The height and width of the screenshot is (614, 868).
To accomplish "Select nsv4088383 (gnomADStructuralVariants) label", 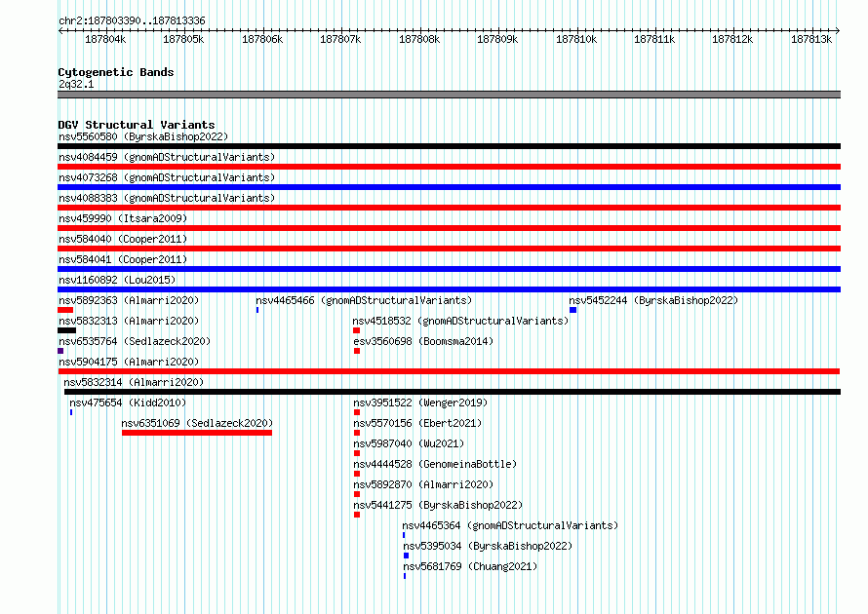I will click(x=167, y=198).
